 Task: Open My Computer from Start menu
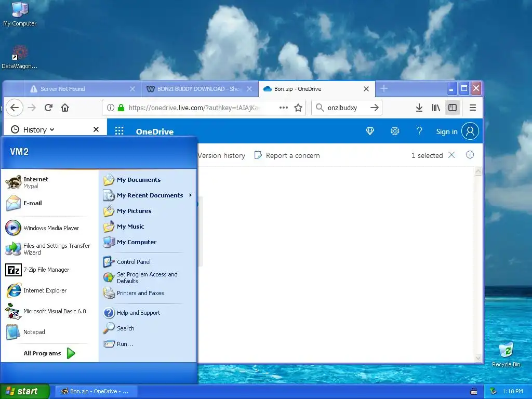[x=148, y=242]
